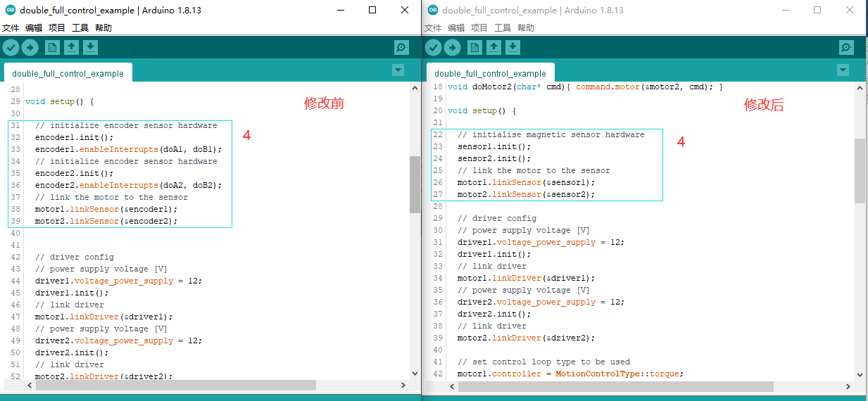This screenshot has width=868, height=401.
Task: Click comment "// initialise magnetic sensor hardware" right editor
Action: pos(551,134)
